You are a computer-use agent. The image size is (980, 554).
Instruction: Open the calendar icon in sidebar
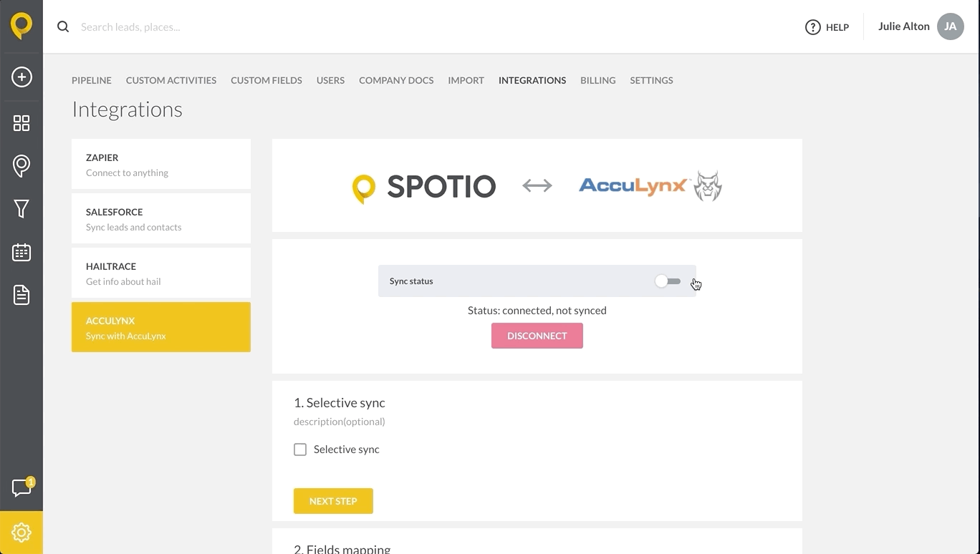click(x=21, y=252)
